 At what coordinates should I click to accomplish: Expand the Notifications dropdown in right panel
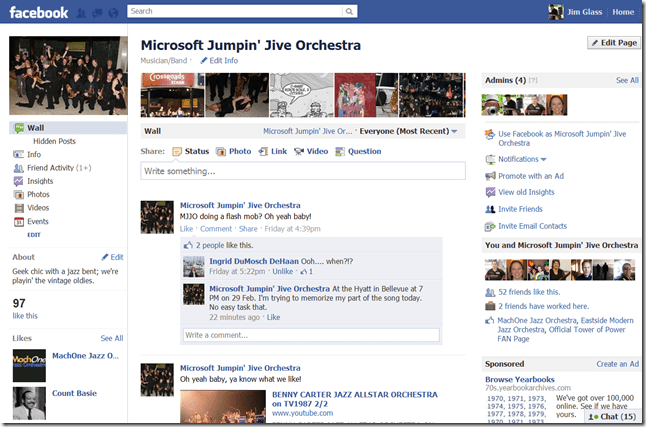522,159
